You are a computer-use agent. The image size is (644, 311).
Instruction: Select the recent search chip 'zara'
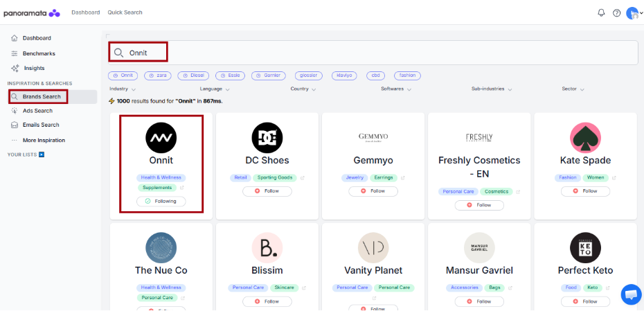(x=158, y=75)
